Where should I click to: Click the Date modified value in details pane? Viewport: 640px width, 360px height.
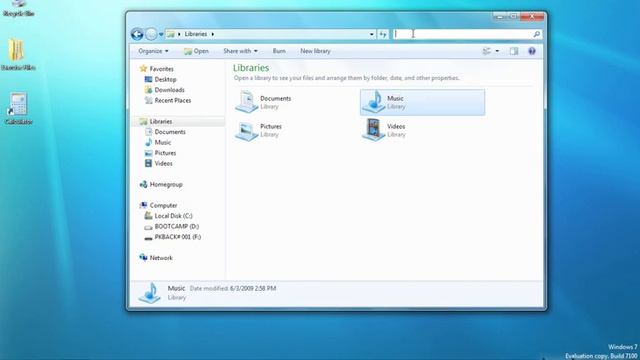click(253, 289)
